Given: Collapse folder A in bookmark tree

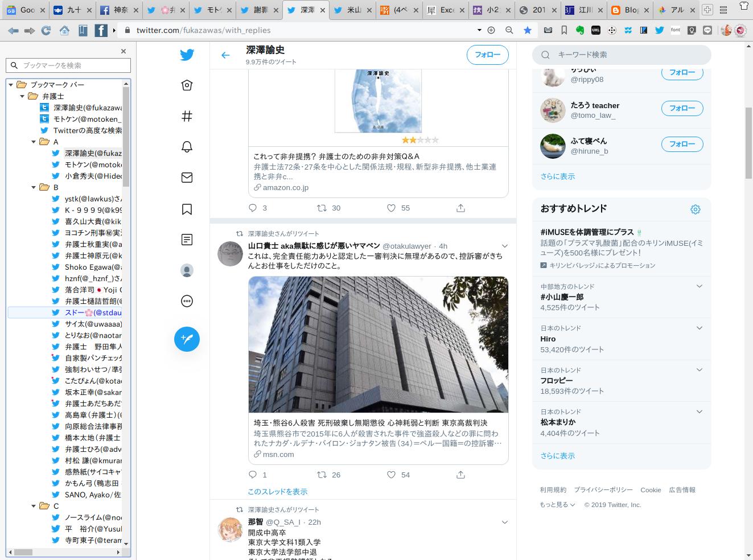Looking at the screenshot, I should [34, 142].
